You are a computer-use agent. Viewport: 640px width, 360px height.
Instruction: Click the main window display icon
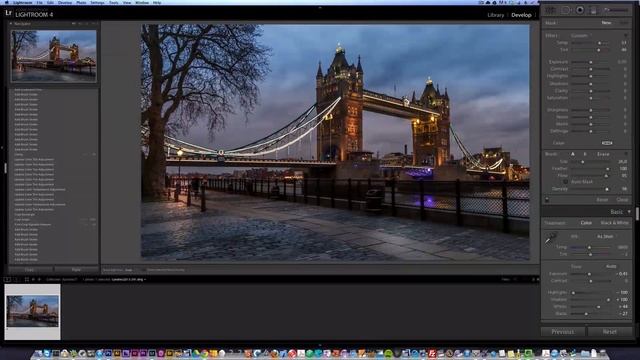coord(7,280)
